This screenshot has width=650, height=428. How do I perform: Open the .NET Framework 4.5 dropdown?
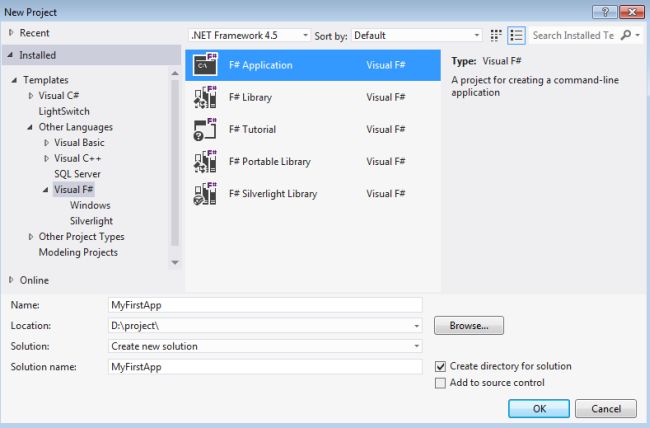click(x=249, y=35)
